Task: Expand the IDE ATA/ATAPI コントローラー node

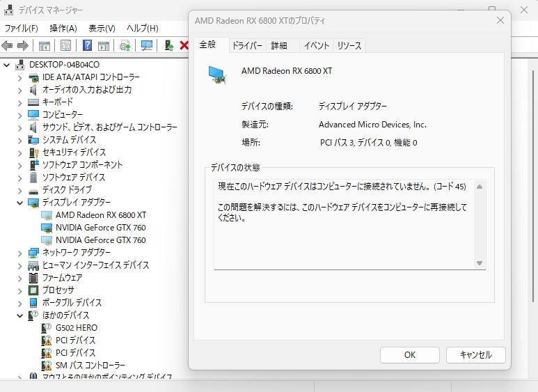Action: pyautogui.click(x=20, y=78)
